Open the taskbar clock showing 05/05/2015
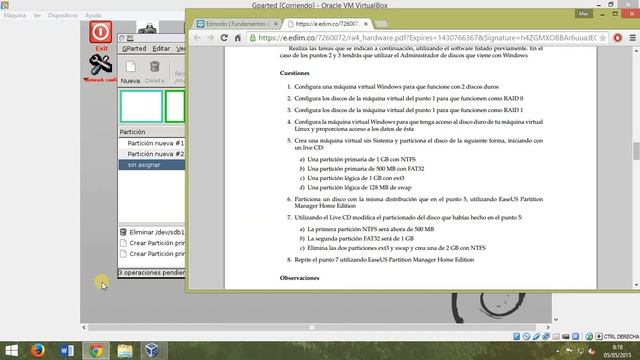Viewport: 640px width, 360px height. coord(618,351)
